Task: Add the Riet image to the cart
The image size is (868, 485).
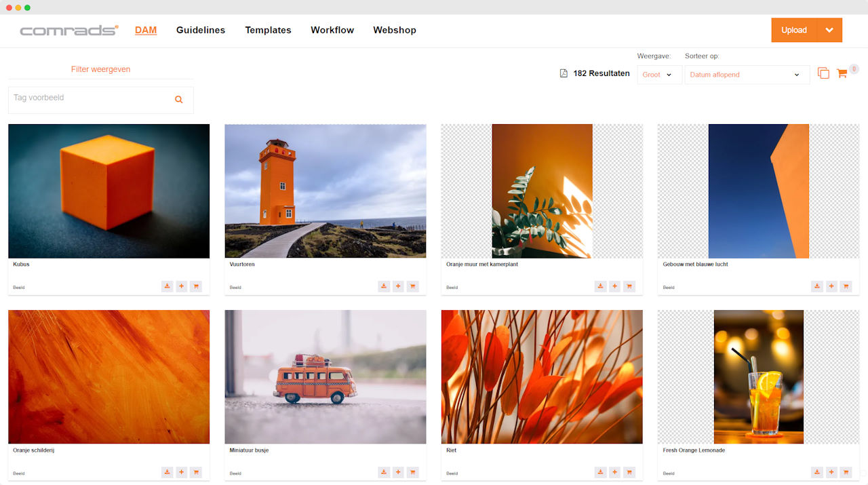Action: pos(629,472)
